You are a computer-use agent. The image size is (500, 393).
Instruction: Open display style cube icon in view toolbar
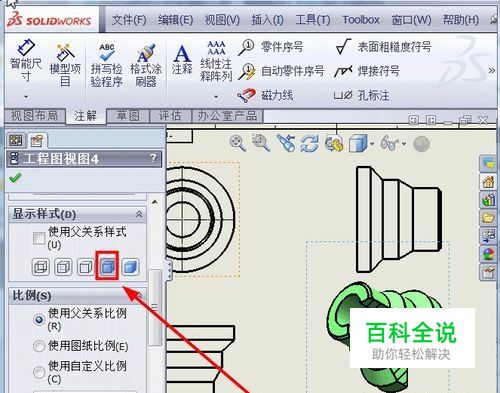[x=358, y=144]
